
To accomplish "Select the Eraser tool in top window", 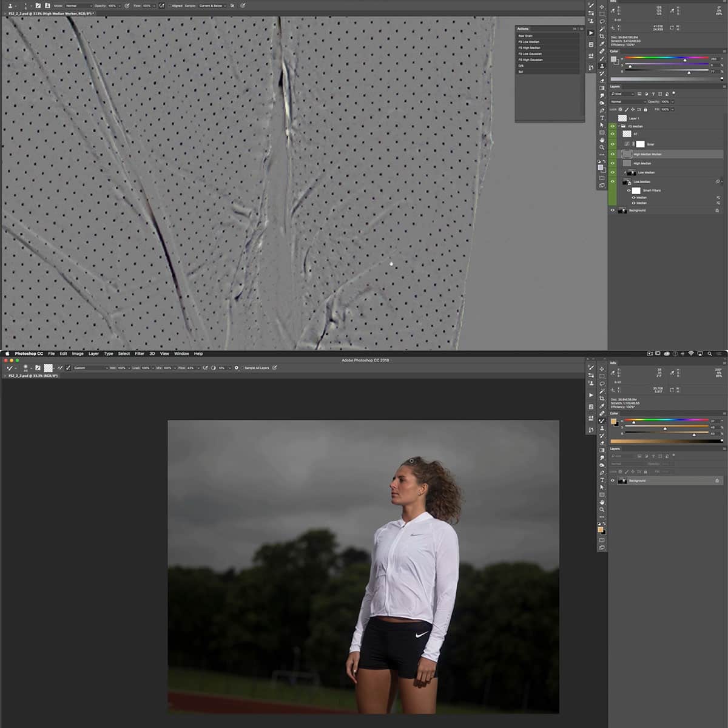I will click(x=602, y=81).
